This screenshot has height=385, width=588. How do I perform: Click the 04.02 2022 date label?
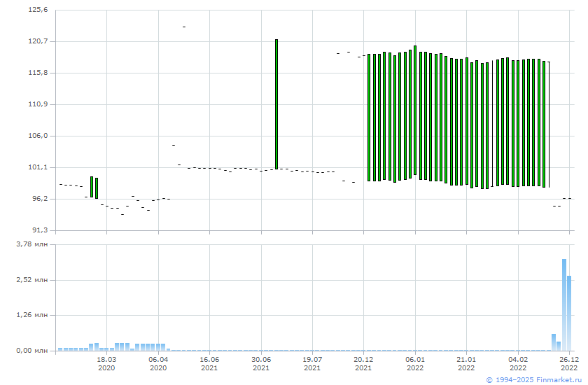click(x=518, y=363)
